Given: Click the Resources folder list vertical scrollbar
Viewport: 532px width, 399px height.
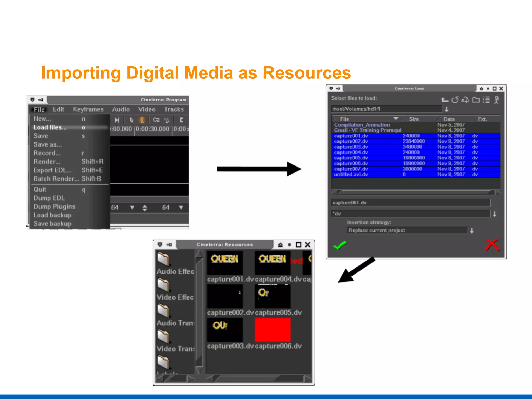Looking at the screenshot, I should (199, 312).
